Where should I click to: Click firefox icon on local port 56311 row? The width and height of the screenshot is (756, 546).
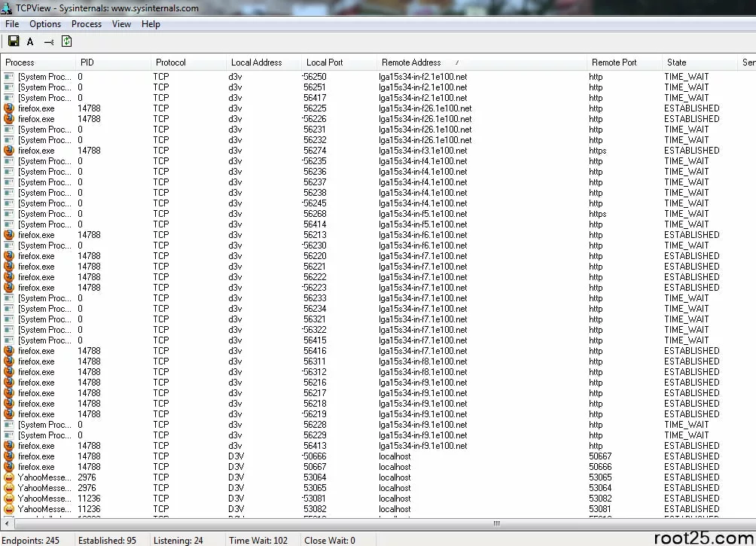click(x=9, y=361)
